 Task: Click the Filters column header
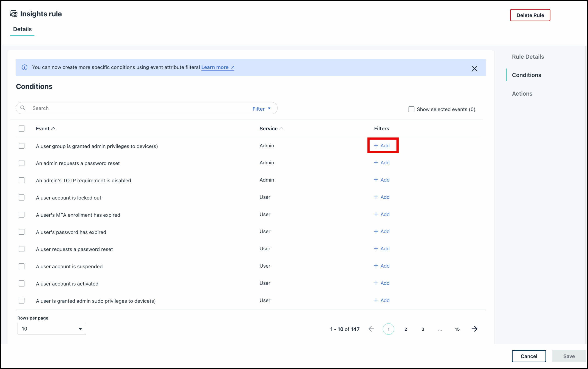tap(382, 129)
